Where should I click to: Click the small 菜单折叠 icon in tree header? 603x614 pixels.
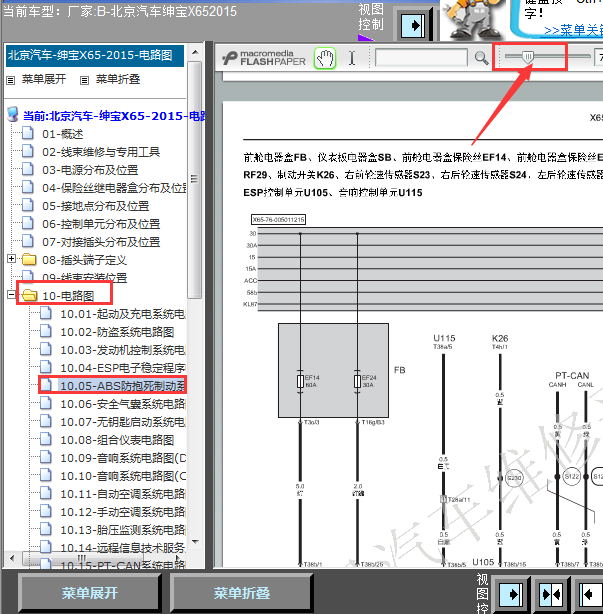pos(84,80)
